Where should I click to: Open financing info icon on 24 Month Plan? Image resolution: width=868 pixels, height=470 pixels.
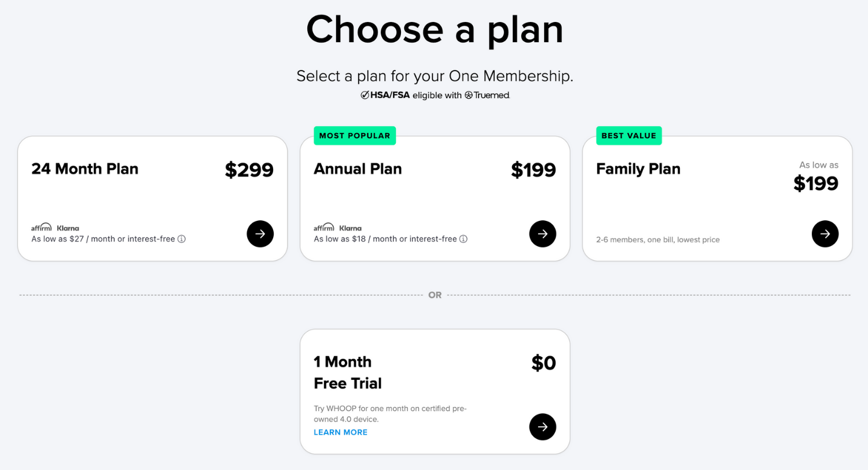click(x=182, y=239)
